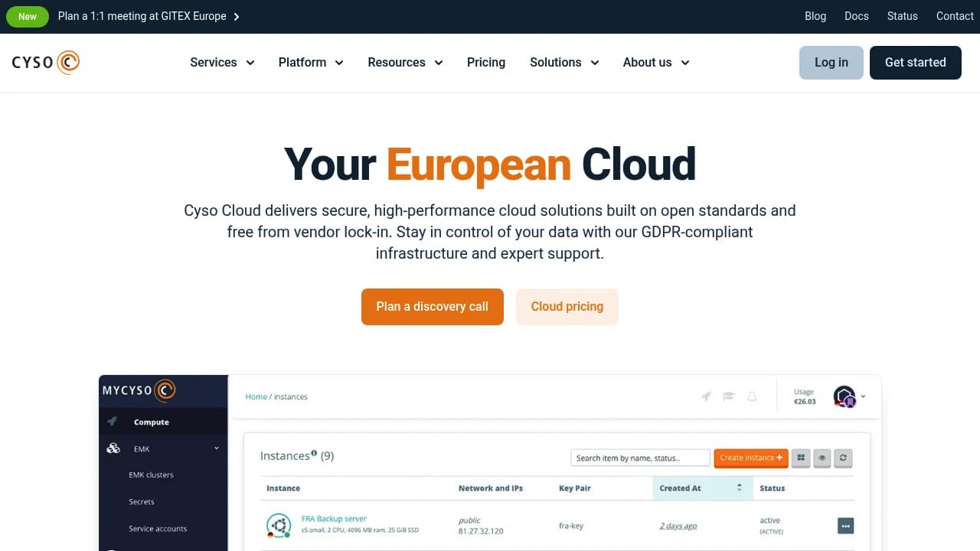
Task: Switch to grid view icon
Action: (801, 458)
